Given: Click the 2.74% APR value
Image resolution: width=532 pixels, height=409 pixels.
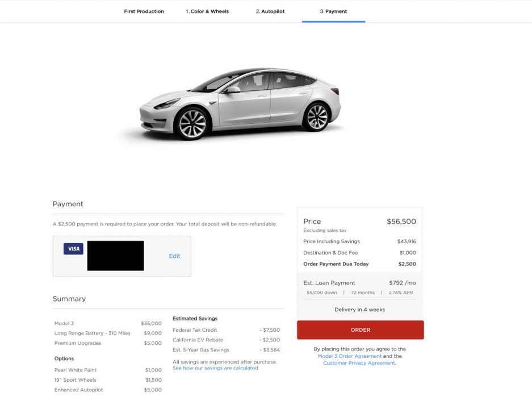Looking at the screenshot, I should (401, 293).
